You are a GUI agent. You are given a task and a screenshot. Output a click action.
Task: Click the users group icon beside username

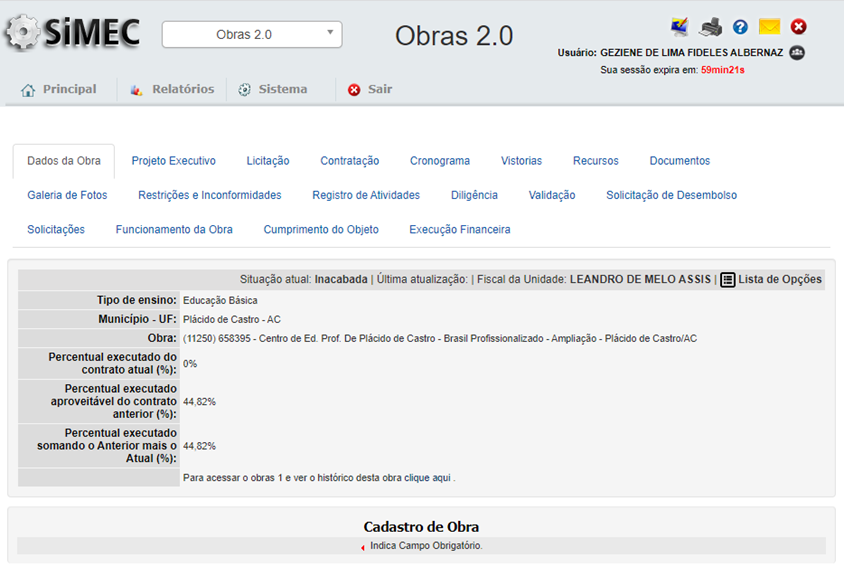click(797, 52)
